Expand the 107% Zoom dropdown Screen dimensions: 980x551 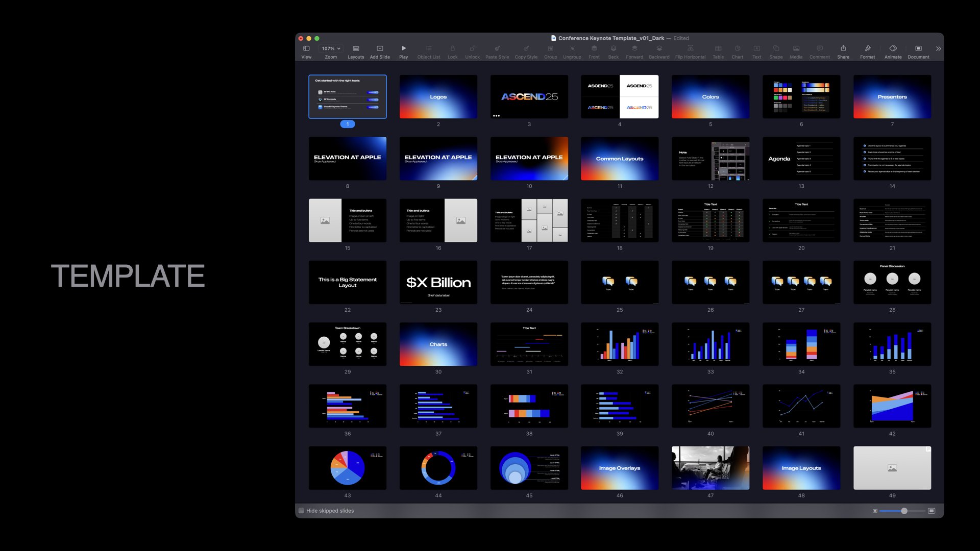[x=331, y=48]
